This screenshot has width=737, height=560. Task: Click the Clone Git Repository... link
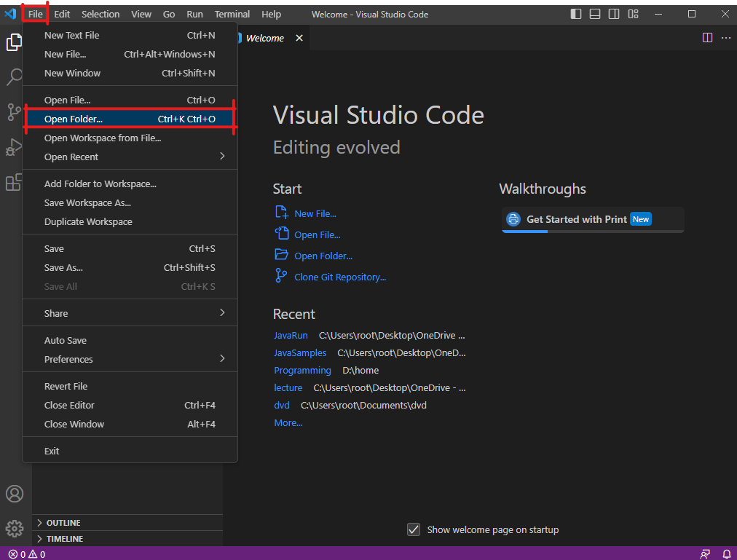coord(340,277)
